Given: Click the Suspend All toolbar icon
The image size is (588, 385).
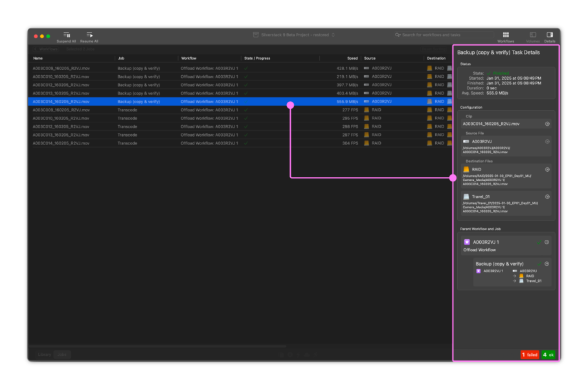Looking at the screenshot, I should point(66,35).
